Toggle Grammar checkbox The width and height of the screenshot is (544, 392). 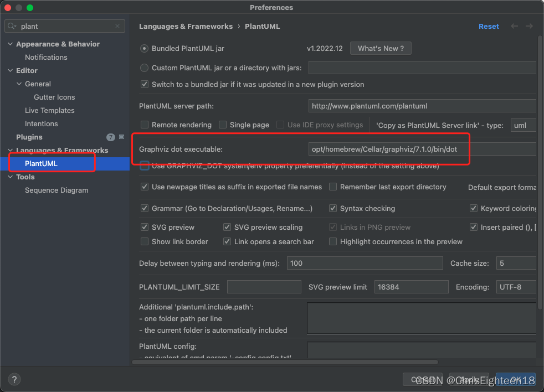click(x=145, y=208)
